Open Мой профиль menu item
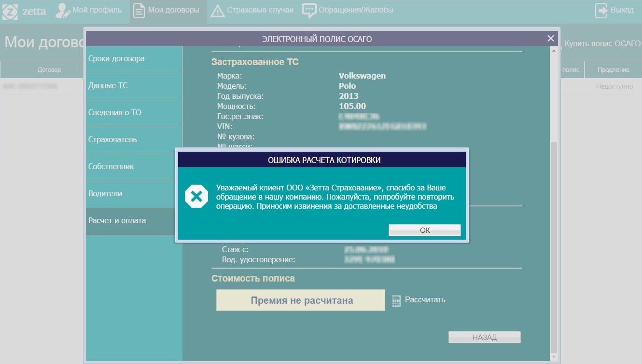 (97, 10)
